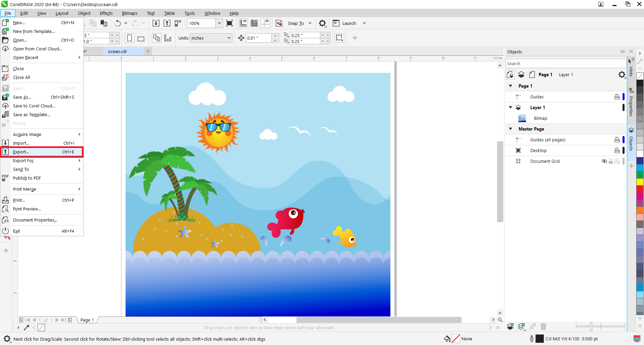Select landscape page orientation icon
Screen dimensions: 644x345
141,38
